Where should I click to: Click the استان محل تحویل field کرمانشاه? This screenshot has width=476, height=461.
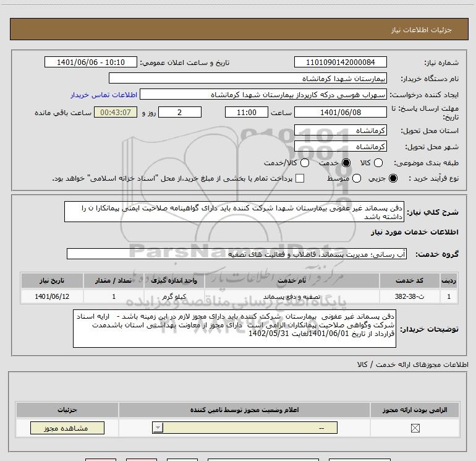340,131
